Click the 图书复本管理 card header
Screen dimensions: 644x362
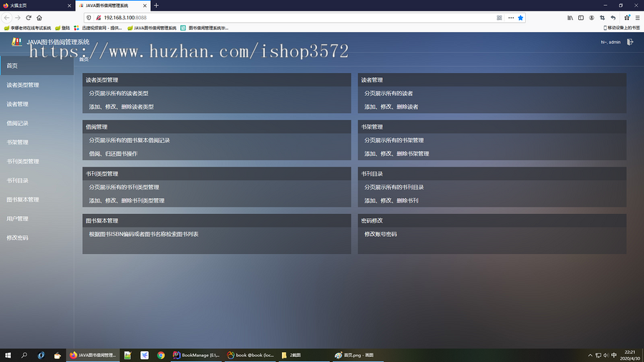point(216,220)
